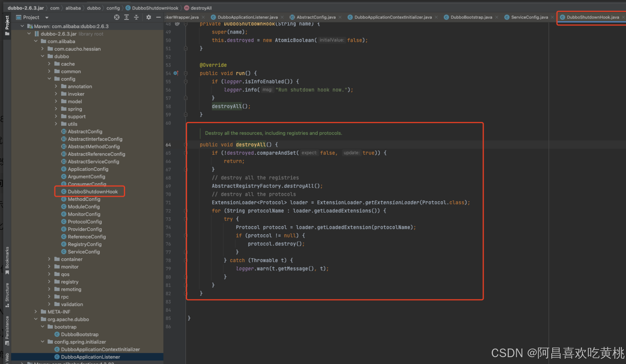This screenshot has width=626, height=364.
Task: Expand the spring folder
Action: coord(56,109)
